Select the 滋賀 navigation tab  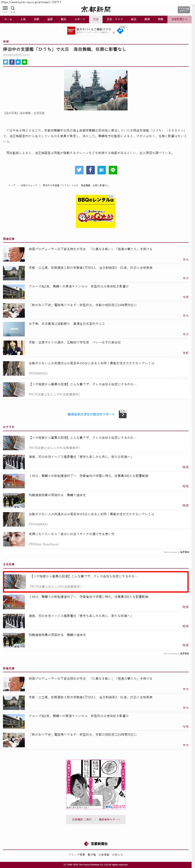click(50, 19)
